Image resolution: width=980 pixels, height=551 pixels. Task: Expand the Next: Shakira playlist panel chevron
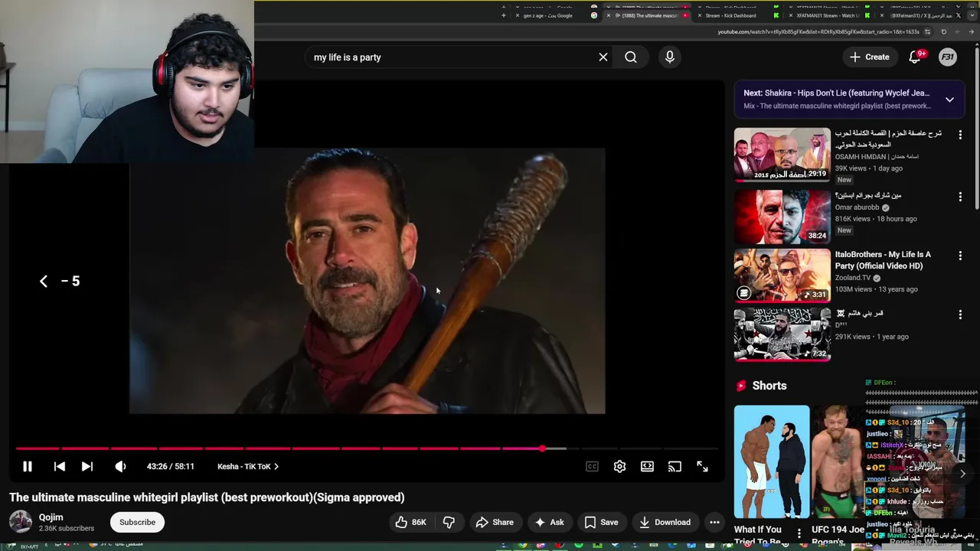949,99
